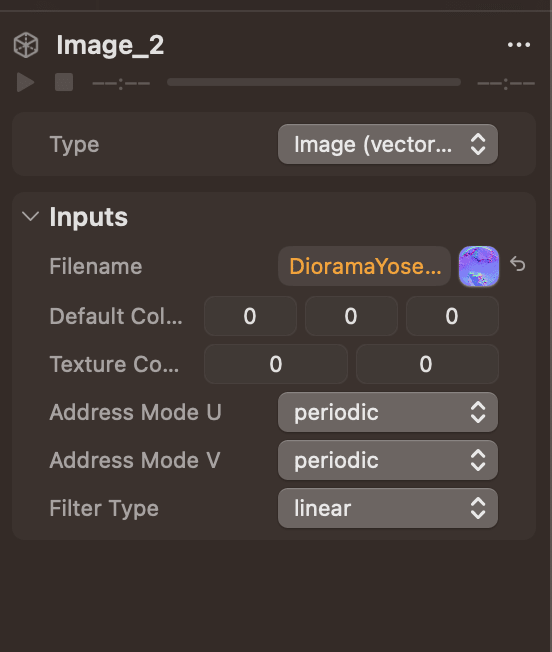Click the playback progress bar
Image resolution: width=552 pixels, height=652 pixels.
314,82
